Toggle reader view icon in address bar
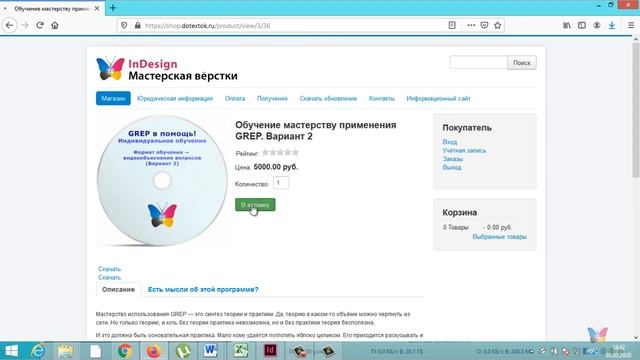640x360 pixels. click(x=452, y=25)
